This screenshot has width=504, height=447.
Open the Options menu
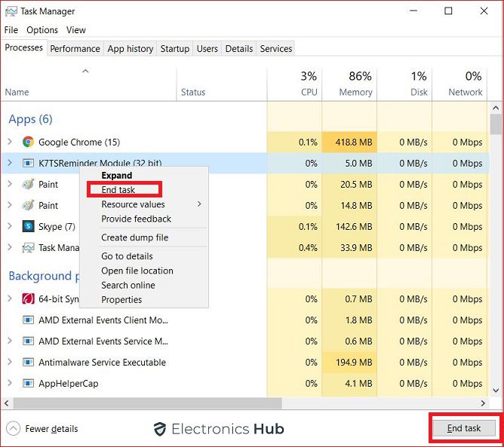[x=42, y=30]
